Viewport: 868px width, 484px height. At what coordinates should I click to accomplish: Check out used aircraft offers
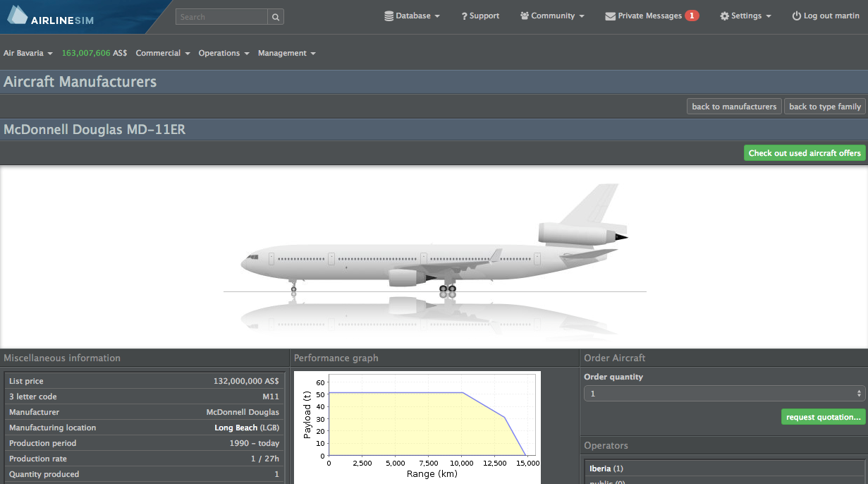[804, 152]
